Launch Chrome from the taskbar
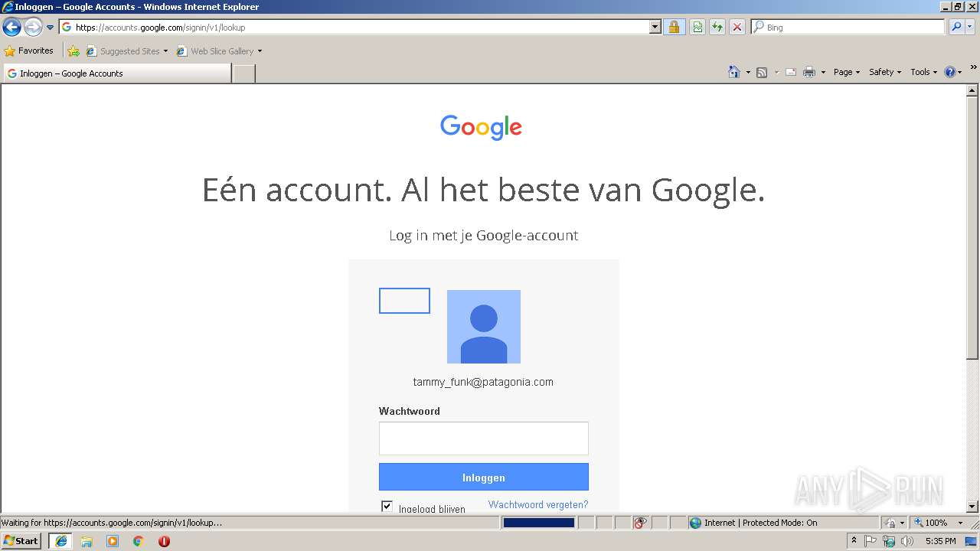980x551 pixels. click(139, 541)
